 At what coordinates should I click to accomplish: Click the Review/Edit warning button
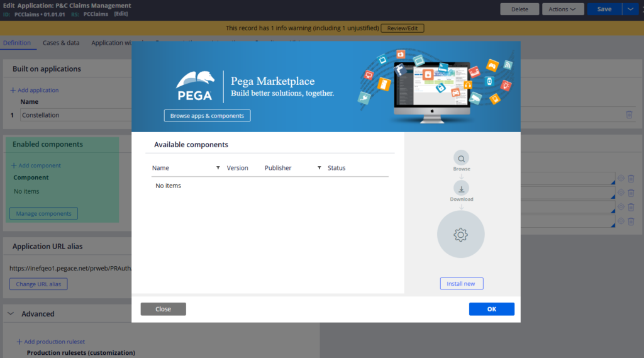click(x=402, y=28)
